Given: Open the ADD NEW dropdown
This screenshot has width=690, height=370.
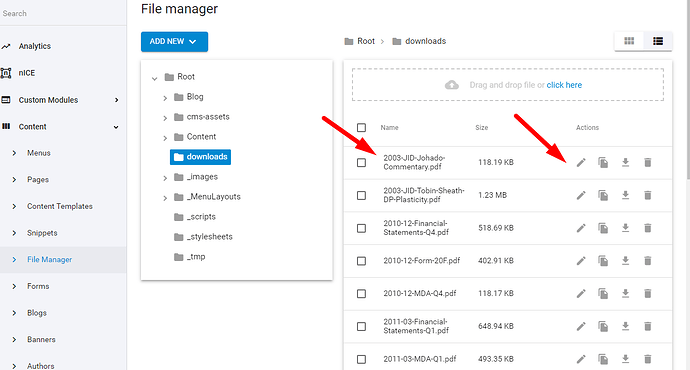Looking at the screenshot, I should (x=174, y=41).
